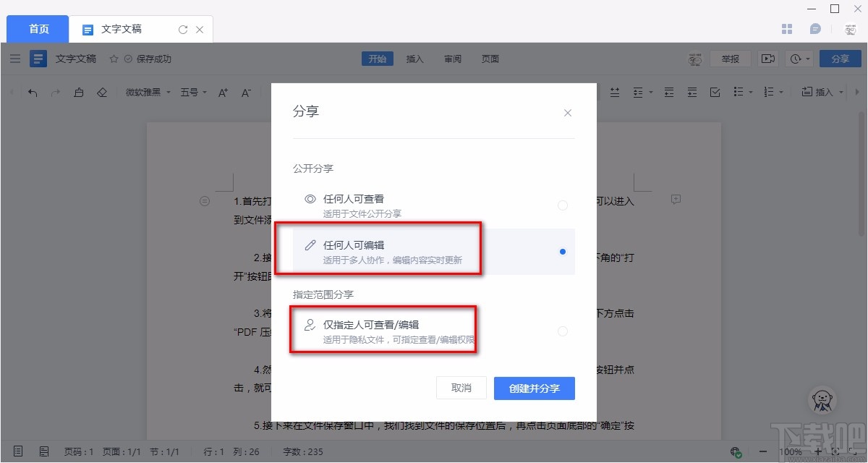Expand the bullet list style dropdown
The width and height of the screenshot is (868, 463).
[750, 92]
